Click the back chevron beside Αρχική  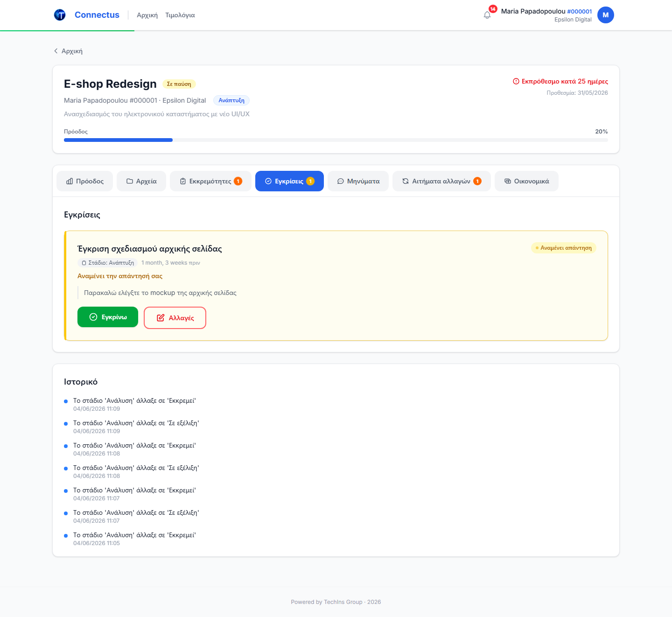pyautogui.click(x=56, y=51)
